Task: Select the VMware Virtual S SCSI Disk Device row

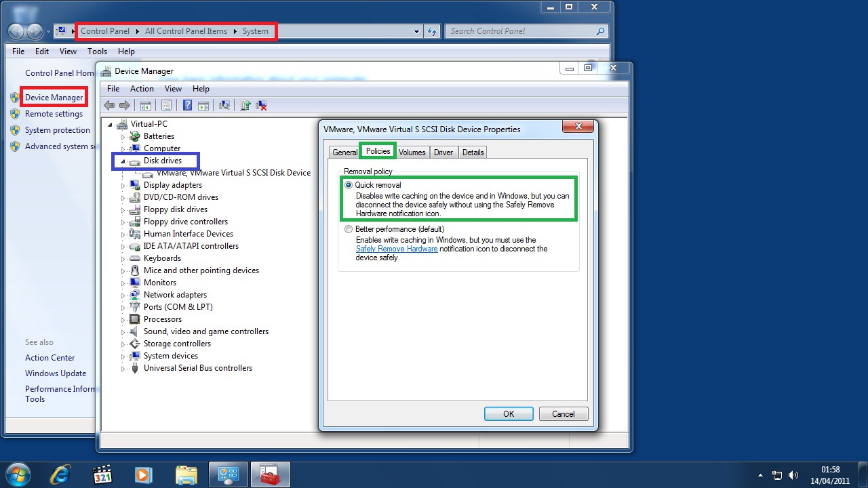Action: click(x=233, y=173)
